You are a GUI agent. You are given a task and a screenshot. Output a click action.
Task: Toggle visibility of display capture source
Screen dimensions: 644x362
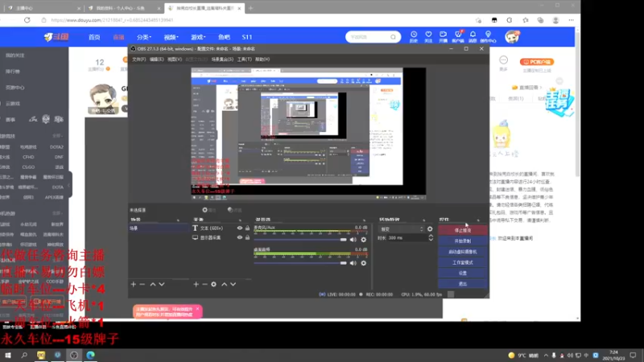point(239,237)
